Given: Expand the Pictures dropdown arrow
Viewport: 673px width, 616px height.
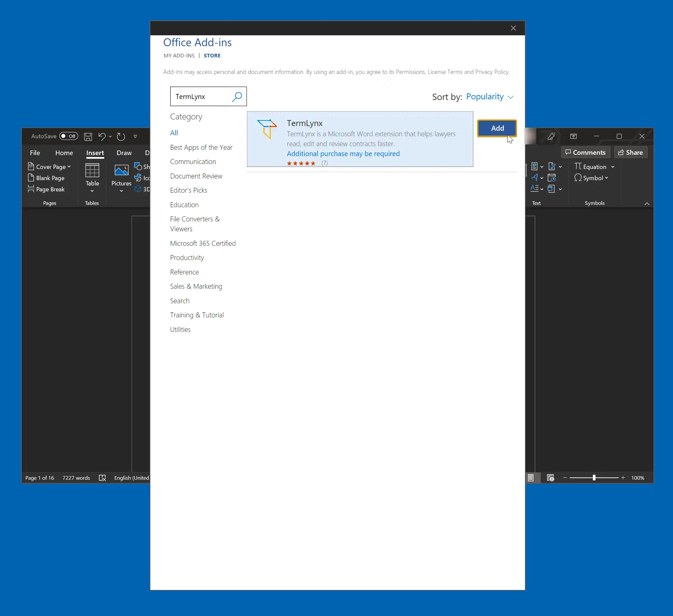Looking at the screenshot, I should coord(122,191).
